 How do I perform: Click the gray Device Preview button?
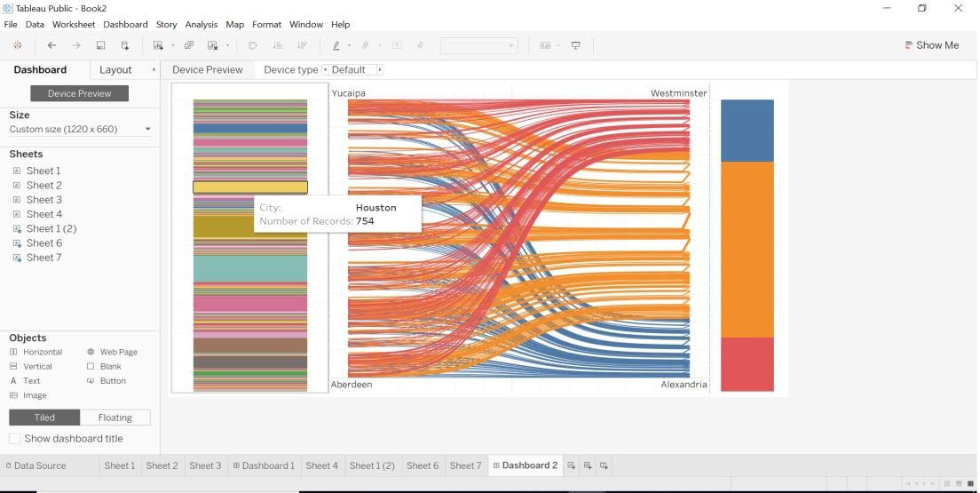click(79, 93)
